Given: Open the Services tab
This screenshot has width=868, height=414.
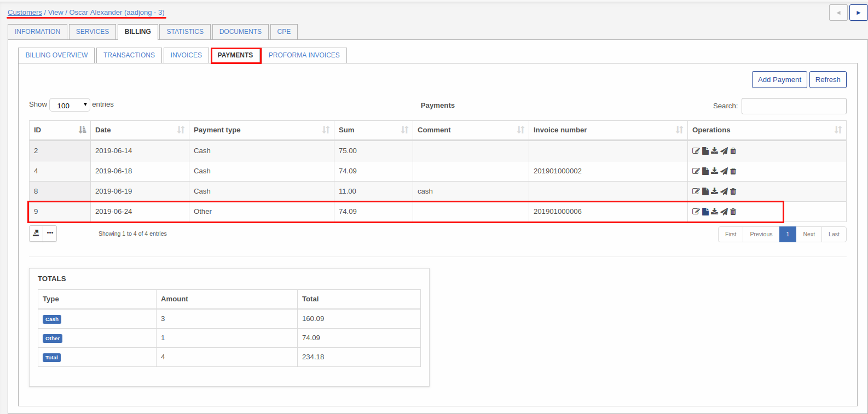Looking at the screenshot, I should pos(92,32).
